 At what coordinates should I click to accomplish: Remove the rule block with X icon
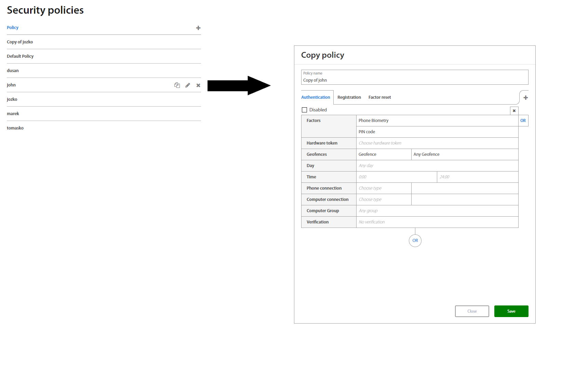[x=514, y=111]
